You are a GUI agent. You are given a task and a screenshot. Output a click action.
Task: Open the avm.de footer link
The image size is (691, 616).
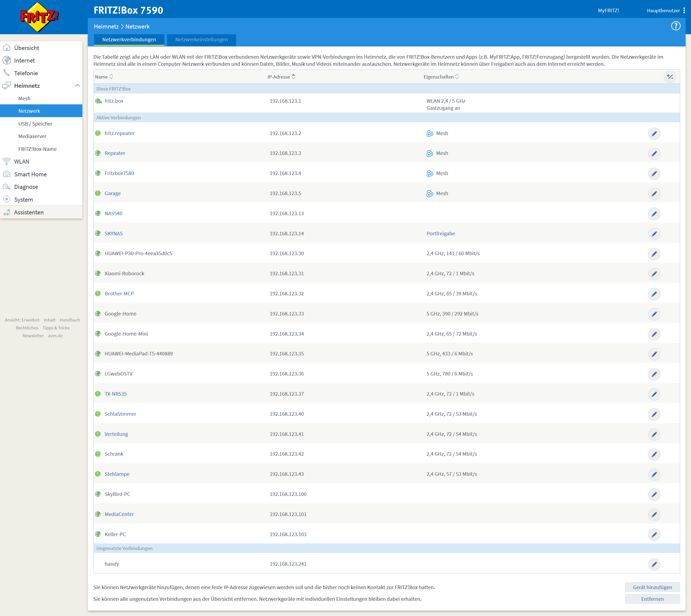[55, 336]
